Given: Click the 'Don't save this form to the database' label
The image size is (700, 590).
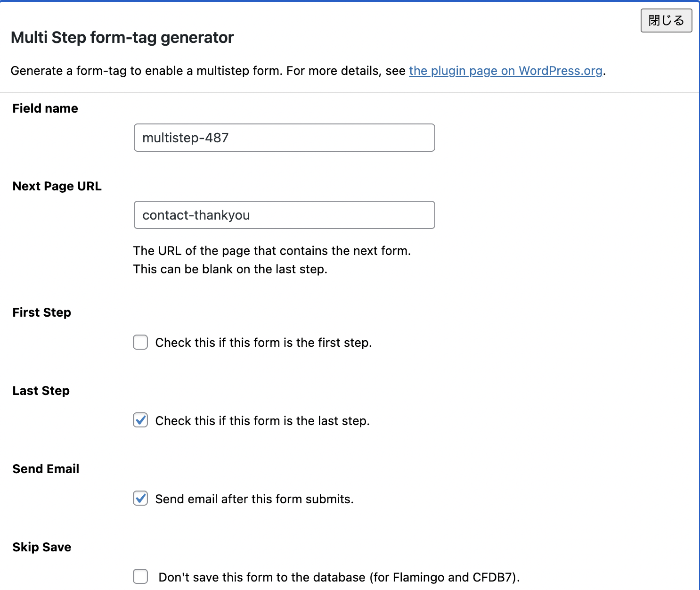Looking at the screenshot, I should pyautogui.click(x=339, y=577).
